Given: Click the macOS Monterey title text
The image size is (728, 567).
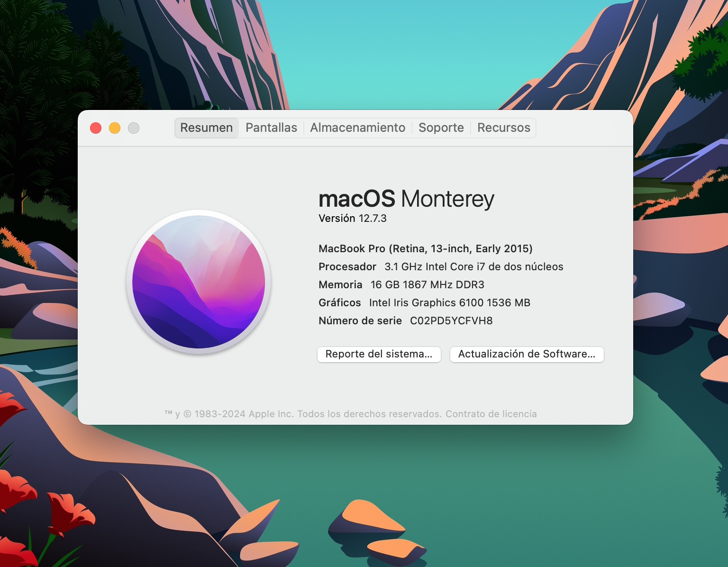Looking at the screenshot, I should click(406, 199).
